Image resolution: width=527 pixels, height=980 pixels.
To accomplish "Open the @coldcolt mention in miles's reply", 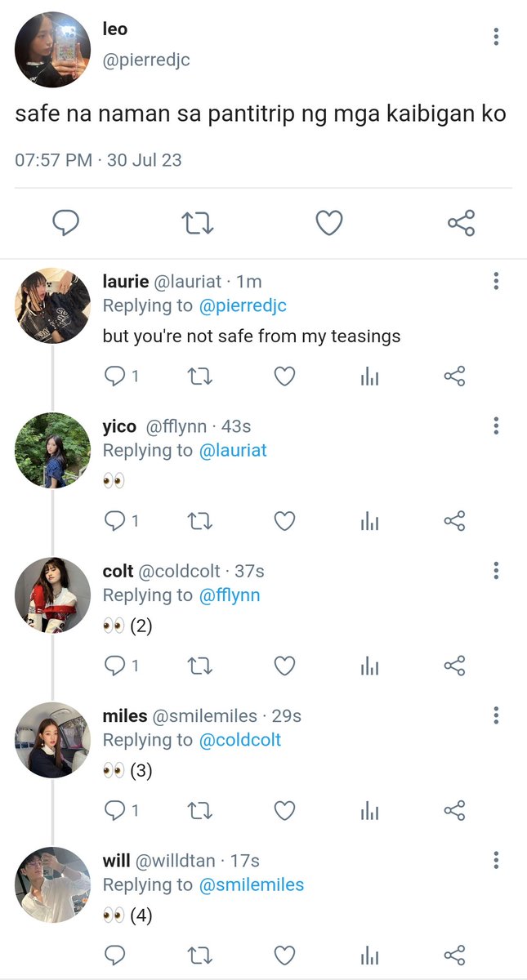I will [x=240, y=740].
